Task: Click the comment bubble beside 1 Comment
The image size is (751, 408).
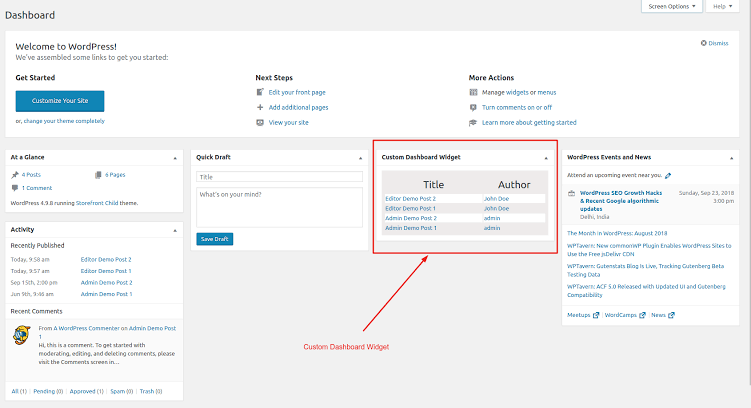Action: click(15, 188)
